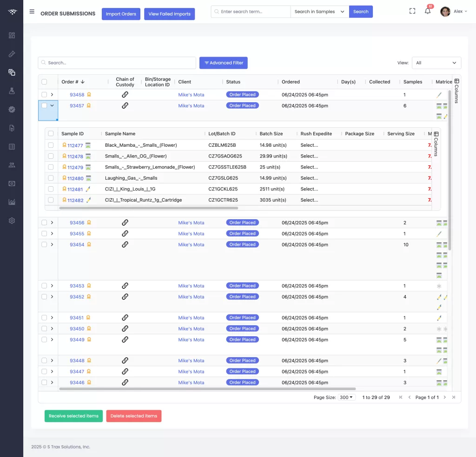Open the sample sub-table Columns panel icon

436,134
